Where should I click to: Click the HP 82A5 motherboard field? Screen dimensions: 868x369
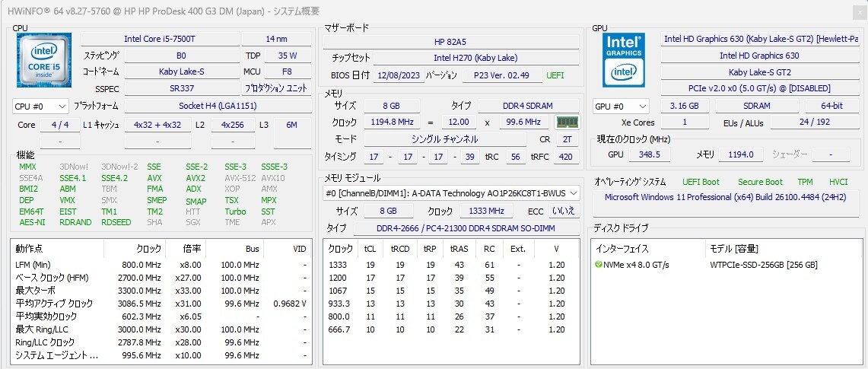coord(451,42)
